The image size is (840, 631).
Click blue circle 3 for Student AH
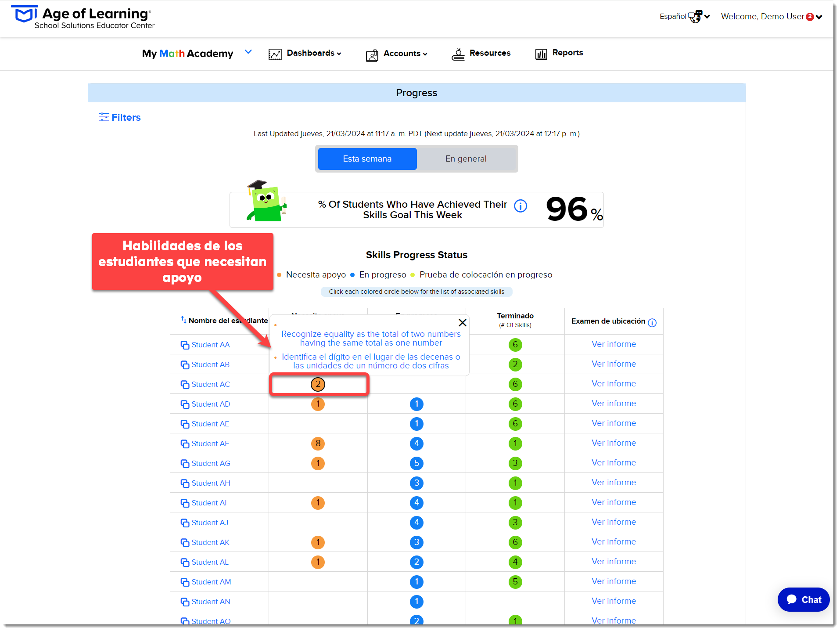(x=416, y=483)
